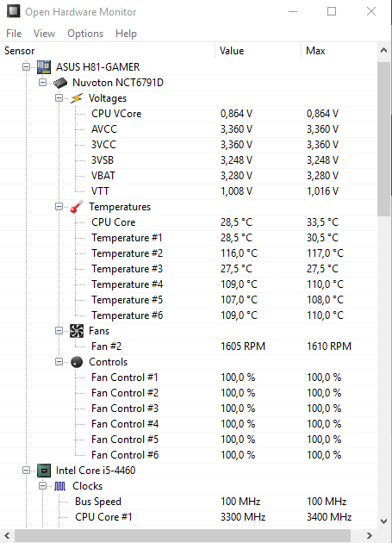Select the Temperature #2 row
Image resolution: width=392 pixels, height=543 pixels.
[x=189, y=253]
